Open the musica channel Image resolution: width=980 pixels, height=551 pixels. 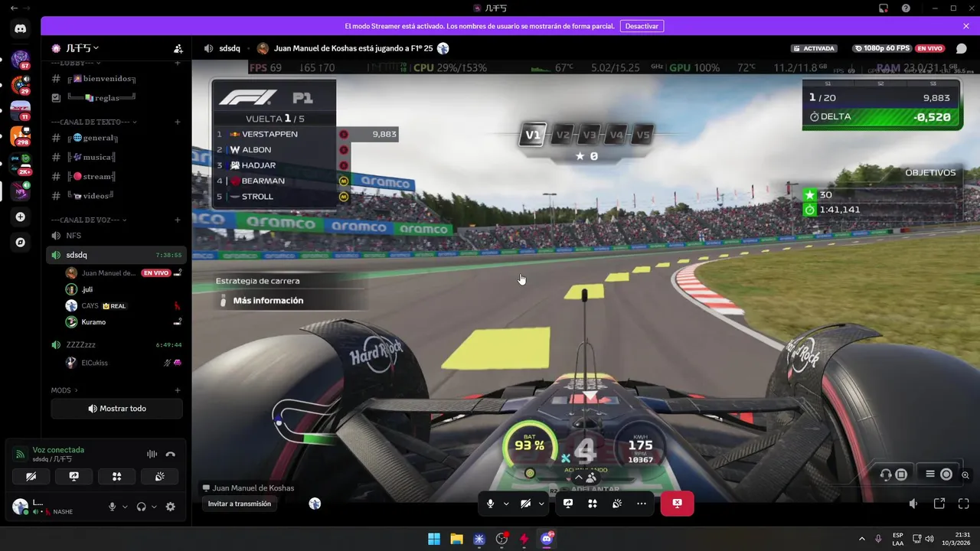[116, 157]
